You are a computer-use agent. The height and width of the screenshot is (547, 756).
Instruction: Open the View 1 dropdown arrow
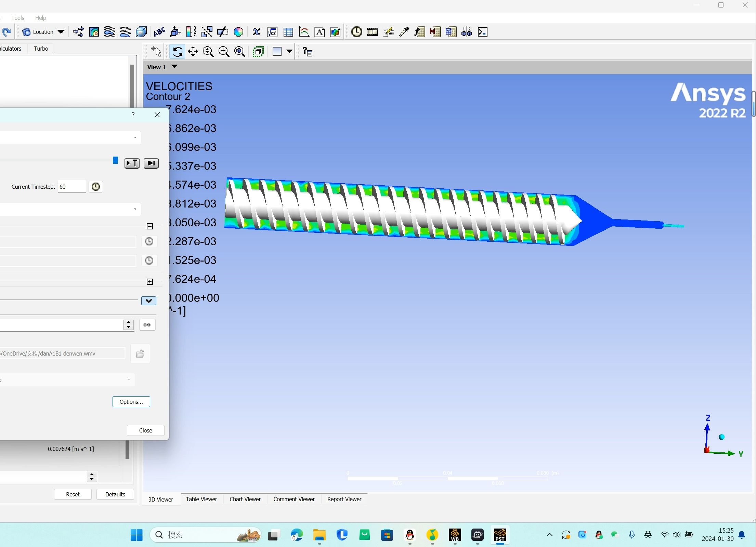click(174, 67)
